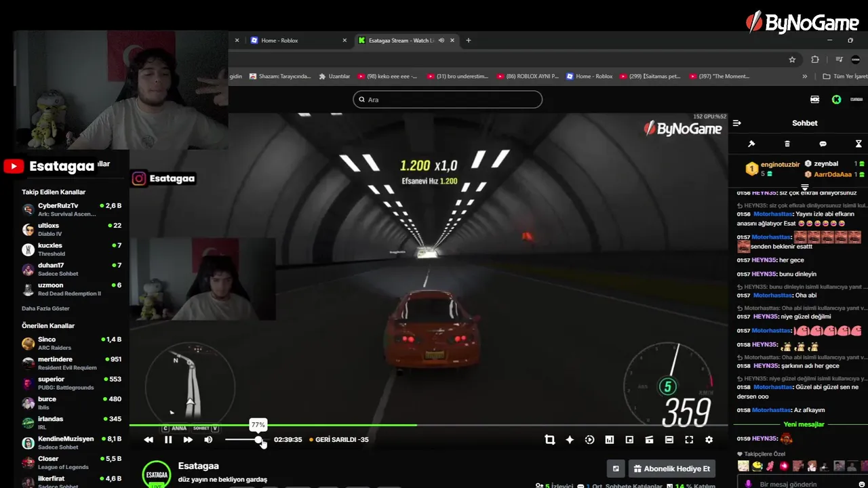Open player settings gear
The image size is (868, 488).
point(709,440)
